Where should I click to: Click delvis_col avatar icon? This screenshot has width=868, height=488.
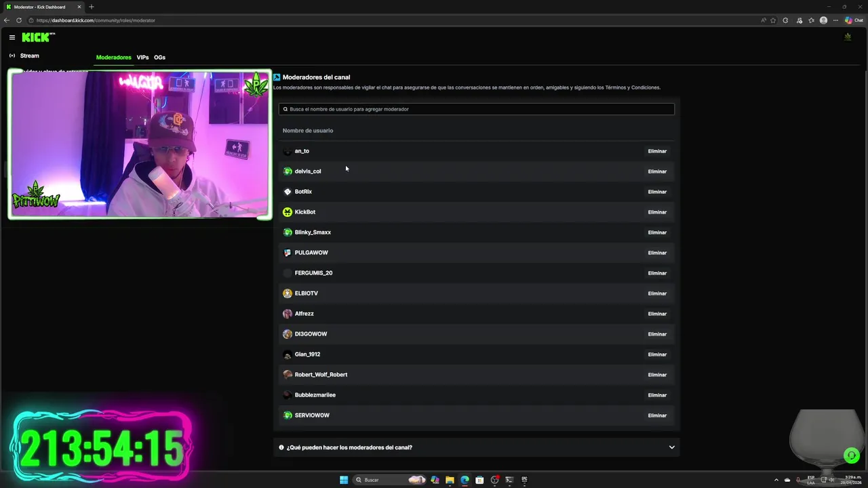pyautogui.click(x=288, y=171)
